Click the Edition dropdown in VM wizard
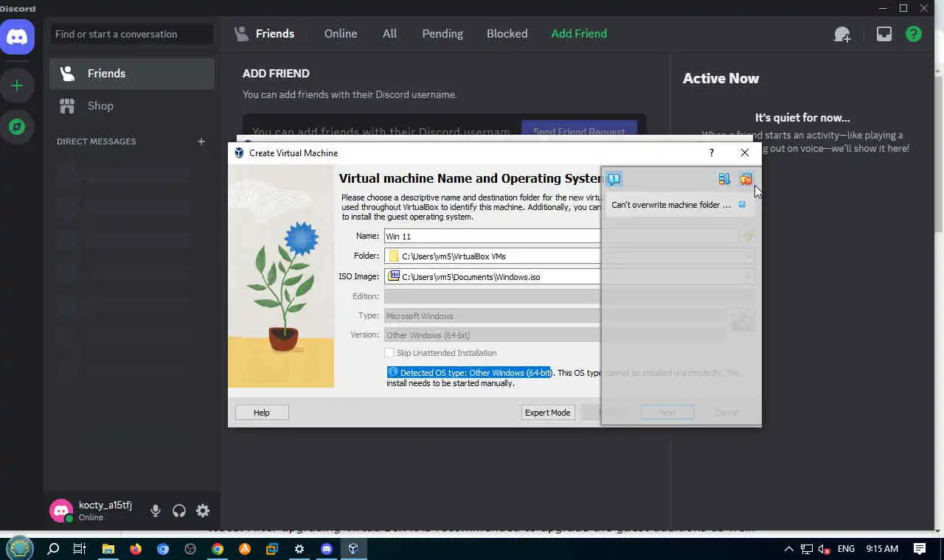 pos(569,296)
